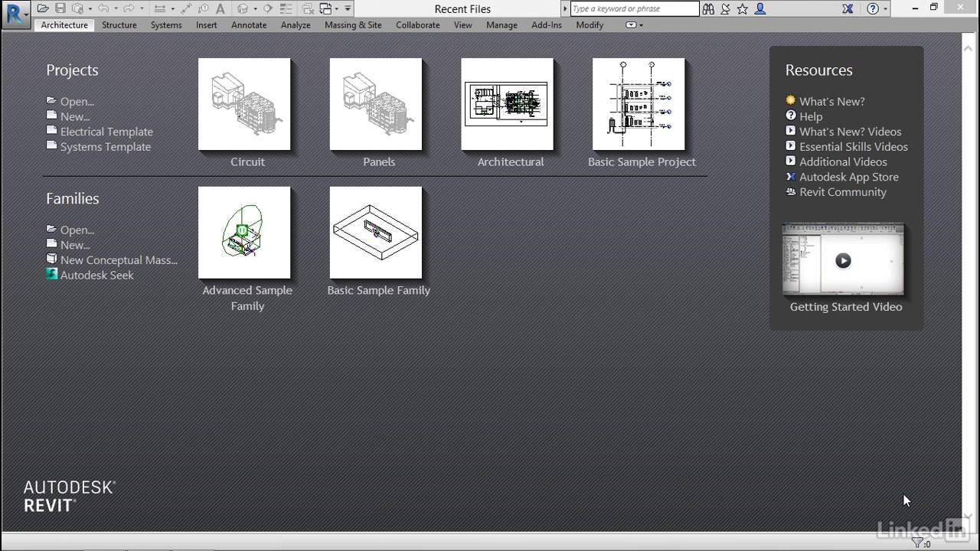Expand the Redo history dropdown arrow

click(x=142, y=9)
